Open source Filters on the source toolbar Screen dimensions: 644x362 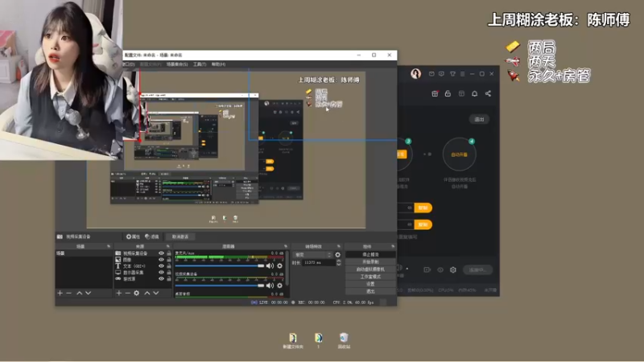pos(152,237)
